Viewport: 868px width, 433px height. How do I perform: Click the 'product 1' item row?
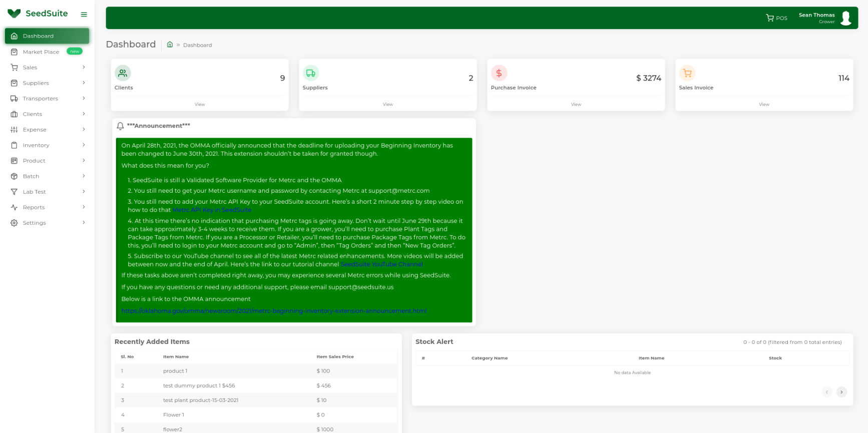pos(256,371)
